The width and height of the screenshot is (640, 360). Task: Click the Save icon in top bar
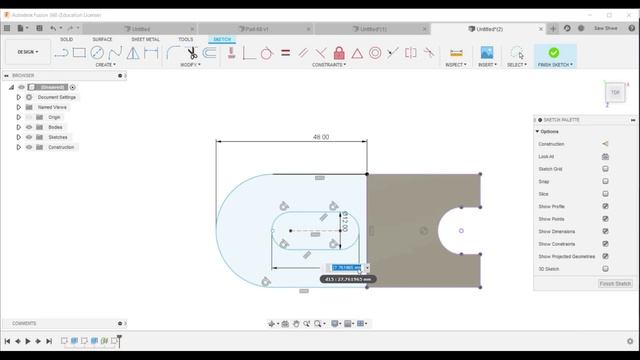(x=40, y=28)
